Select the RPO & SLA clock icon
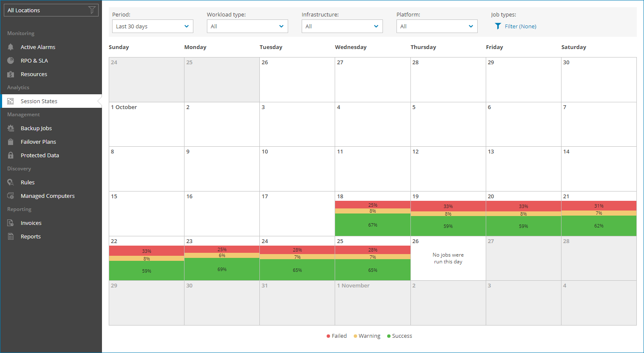The width and height of the screenshot is (644, 353). 11,60
